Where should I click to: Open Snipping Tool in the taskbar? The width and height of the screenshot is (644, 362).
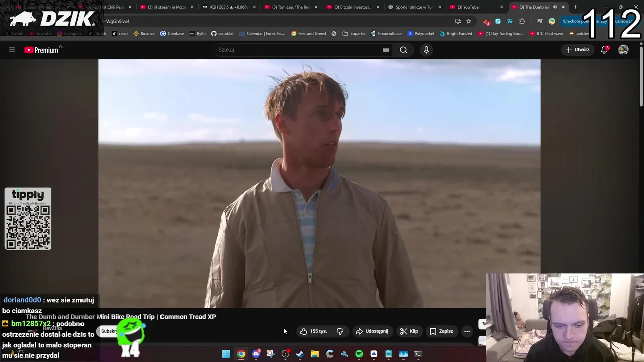270,354
